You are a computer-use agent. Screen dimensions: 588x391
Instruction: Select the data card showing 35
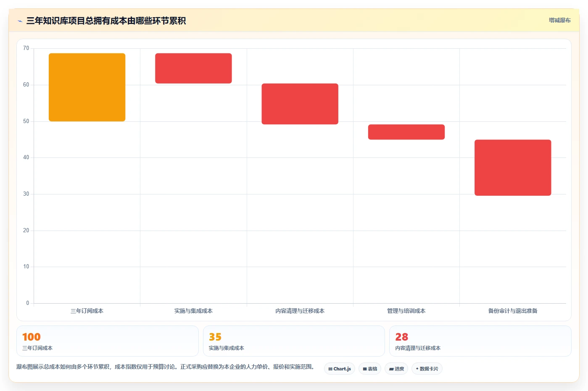point(294,341)
